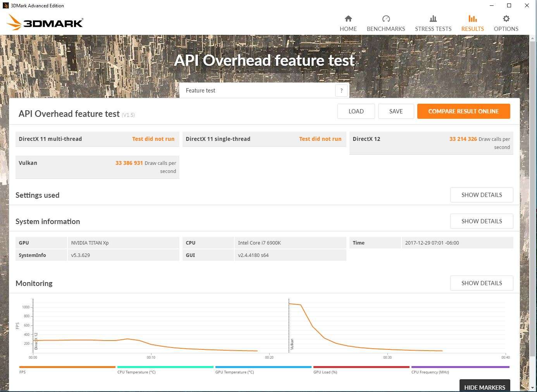
Task: Click the 3DMark app icon in title bar
Action: click(5, 5)
